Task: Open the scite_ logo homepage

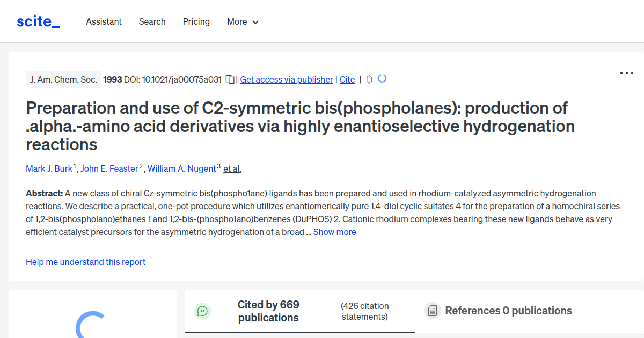Action: click(x=38, y=21)
